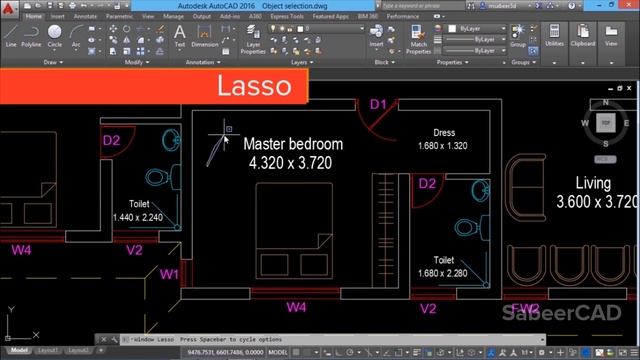Open the Manage ribbon tab
Image resolution: width=640 pixels, height=360 pixels.
[x=173, y=16]
